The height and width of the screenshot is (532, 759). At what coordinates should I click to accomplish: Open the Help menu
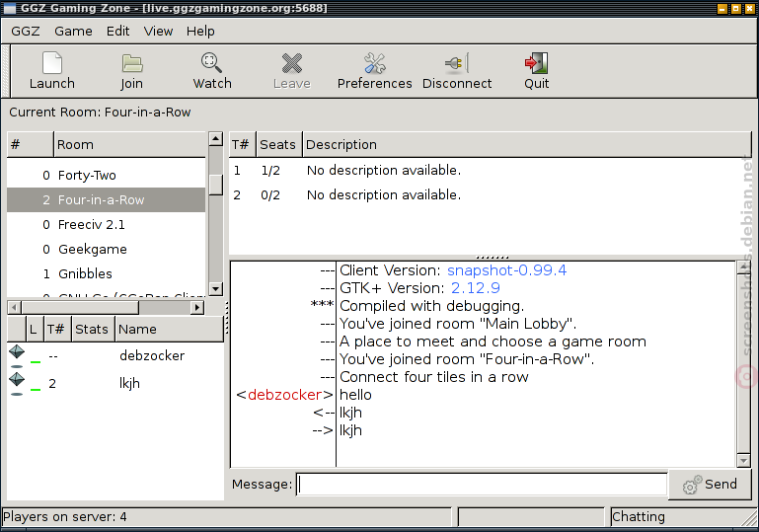coord(200,31)
